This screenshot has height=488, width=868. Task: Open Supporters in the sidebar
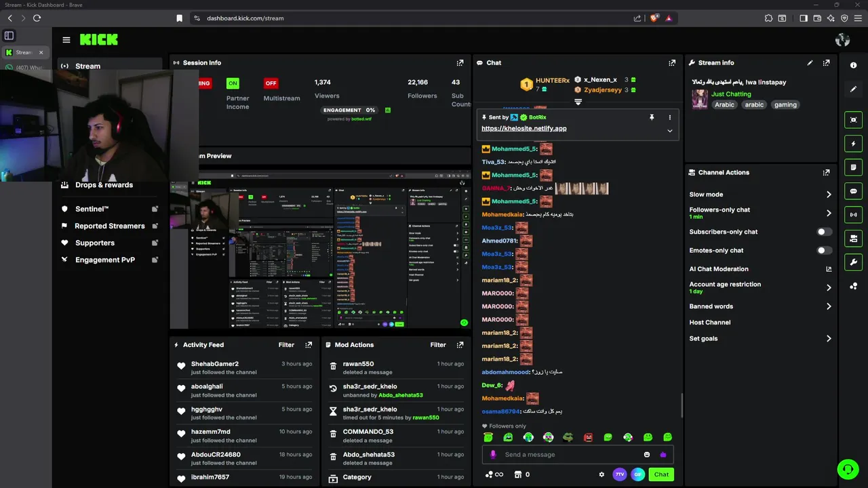click(x=108, y=243)
